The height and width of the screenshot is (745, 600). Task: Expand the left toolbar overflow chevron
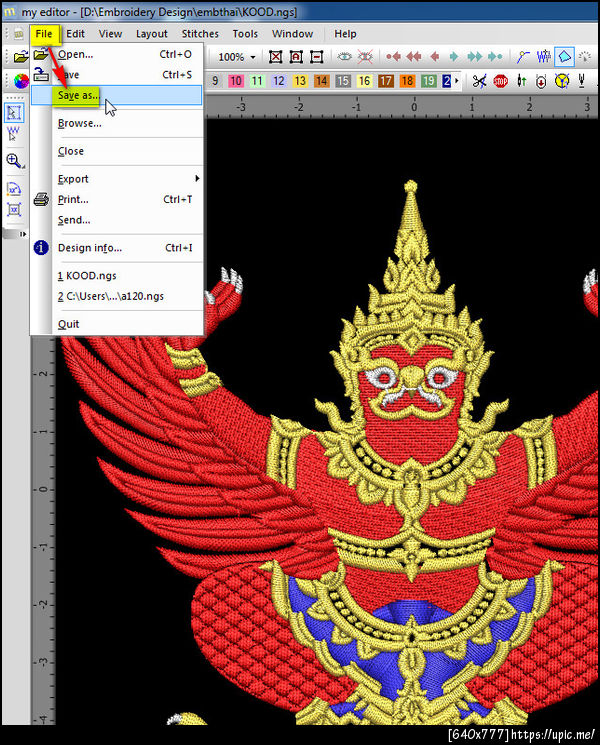[x=22, y=234]
